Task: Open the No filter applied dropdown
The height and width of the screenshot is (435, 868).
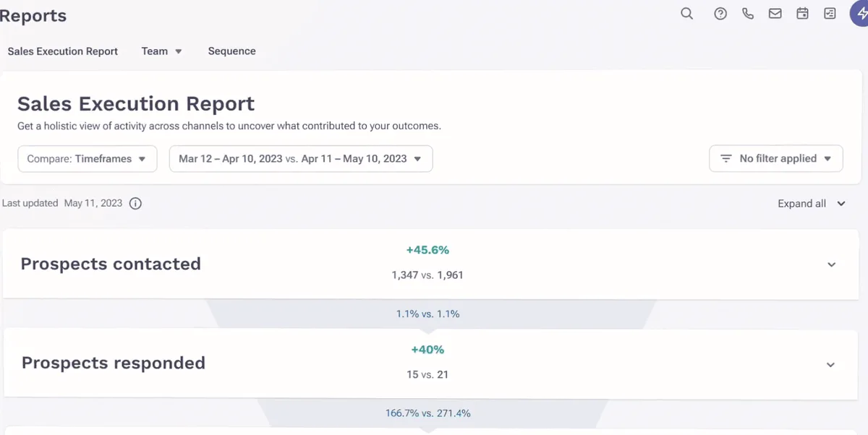Action: click(775, 158)
